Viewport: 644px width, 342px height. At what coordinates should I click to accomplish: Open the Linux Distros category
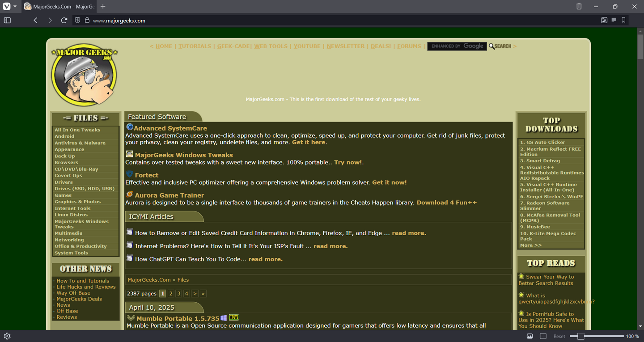tap(71, 215)
